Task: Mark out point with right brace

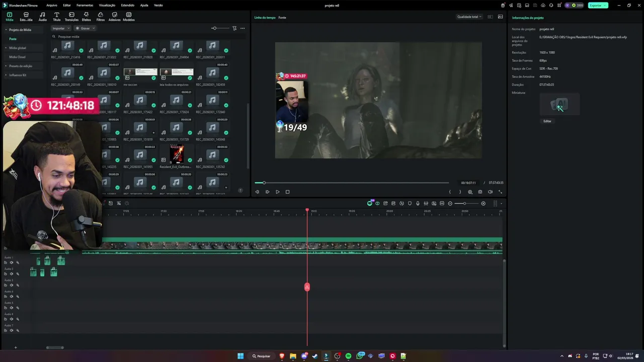Action: [x=460, y=192]
